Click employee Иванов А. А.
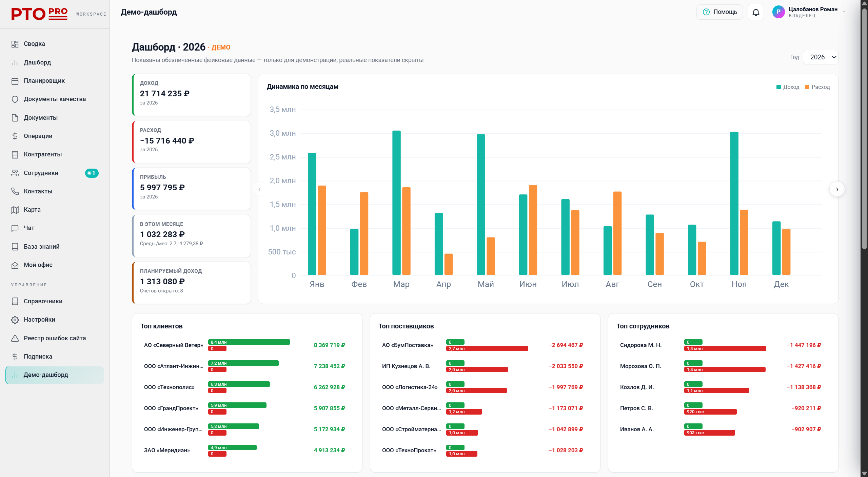 pyautogui.click(x=637, y=430)
